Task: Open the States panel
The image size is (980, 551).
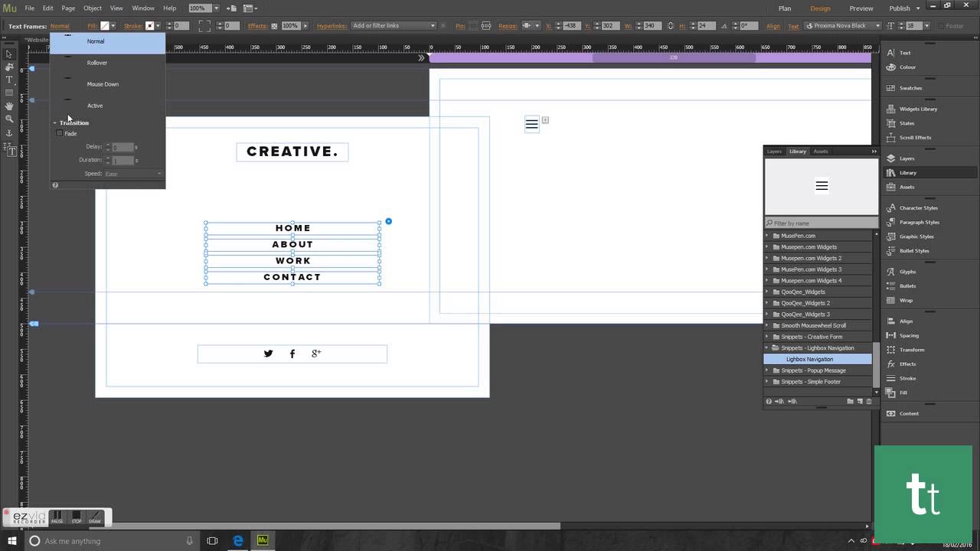Action: click(x=906, y=123)
